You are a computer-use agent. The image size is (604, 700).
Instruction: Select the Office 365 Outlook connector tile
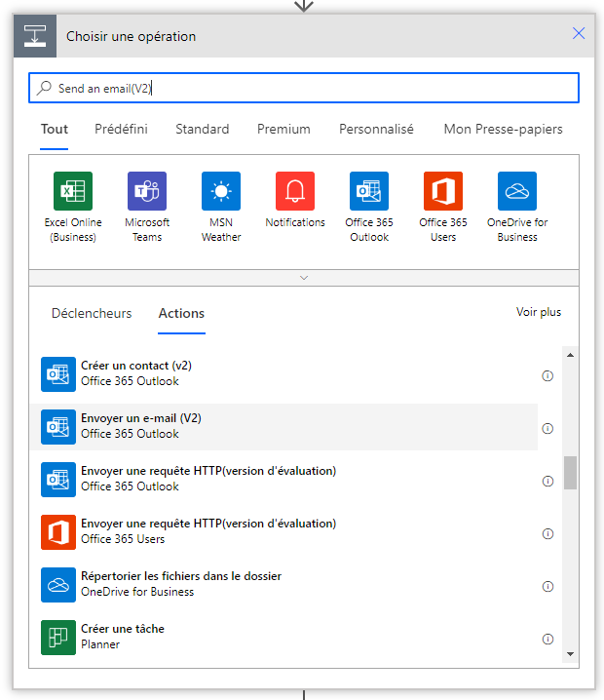coord(369,207)
